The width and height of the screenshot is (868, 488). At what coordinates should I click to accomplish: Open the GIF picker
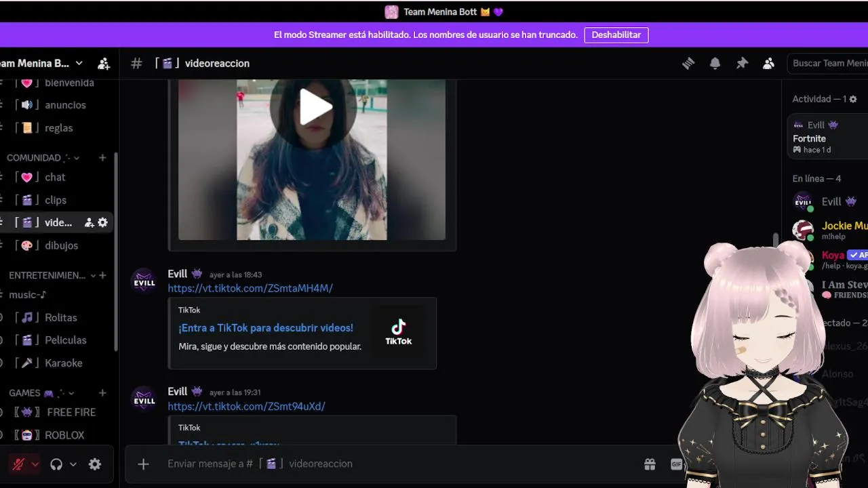click(675, 464)
